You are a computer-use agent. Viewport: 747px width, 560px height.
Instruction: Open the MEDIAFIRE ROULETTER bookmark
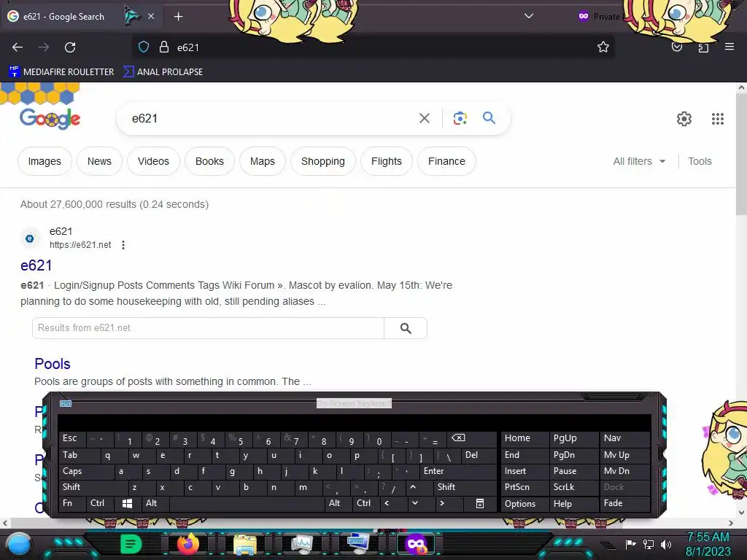(x=61, y=72)
